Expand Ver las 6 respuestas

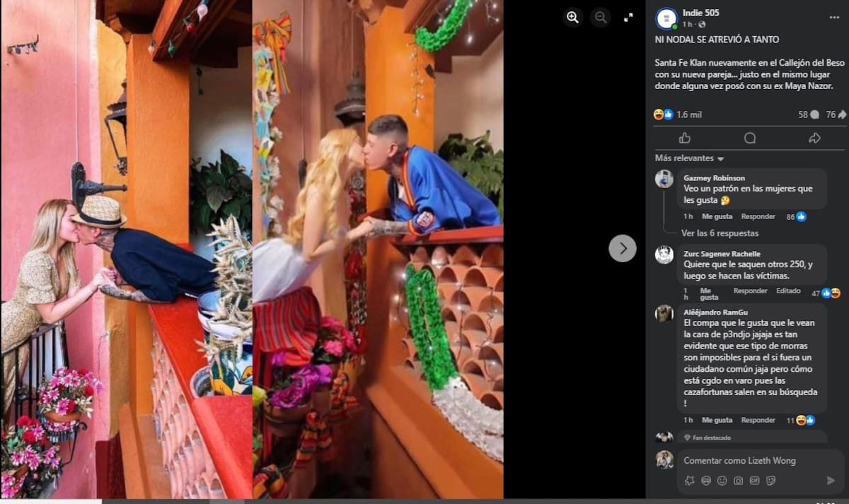[720, 233]
